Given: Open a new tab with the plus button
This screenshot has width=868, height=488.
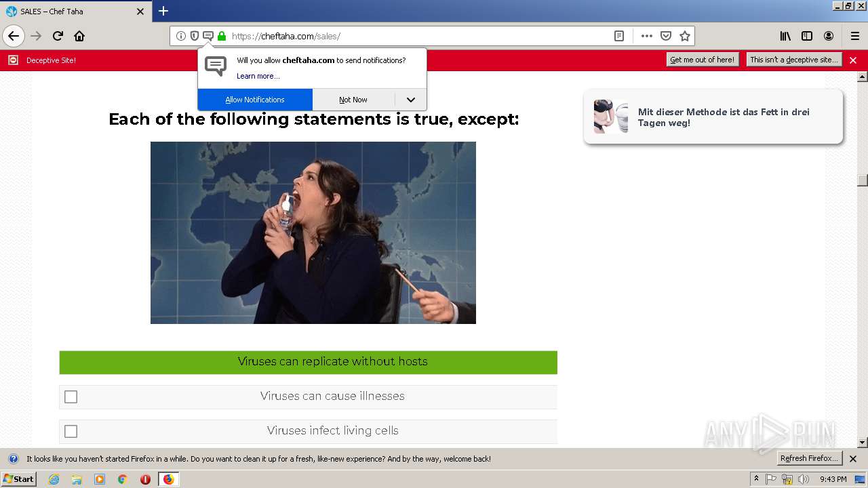Looking at the screenshot, I should [x=163, y=11].
